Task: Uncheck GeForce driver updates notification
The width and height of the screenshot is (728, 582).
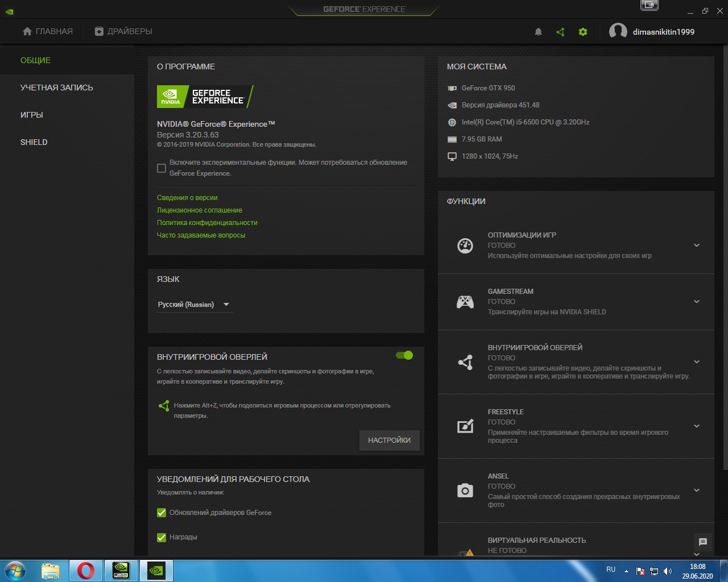Action: (162, 513)
